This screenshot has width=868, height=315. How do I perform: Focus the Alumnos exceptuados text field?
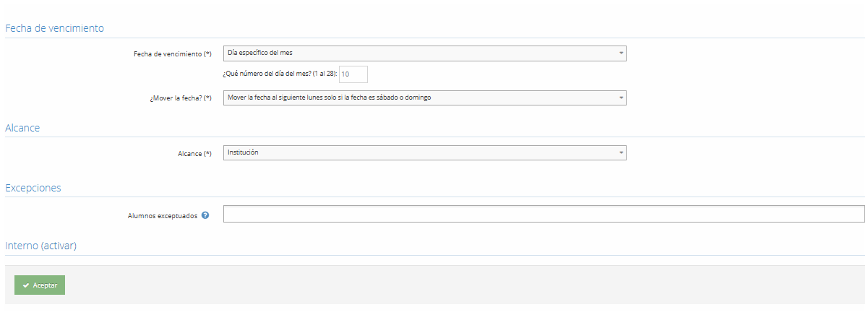coord(543,215)
